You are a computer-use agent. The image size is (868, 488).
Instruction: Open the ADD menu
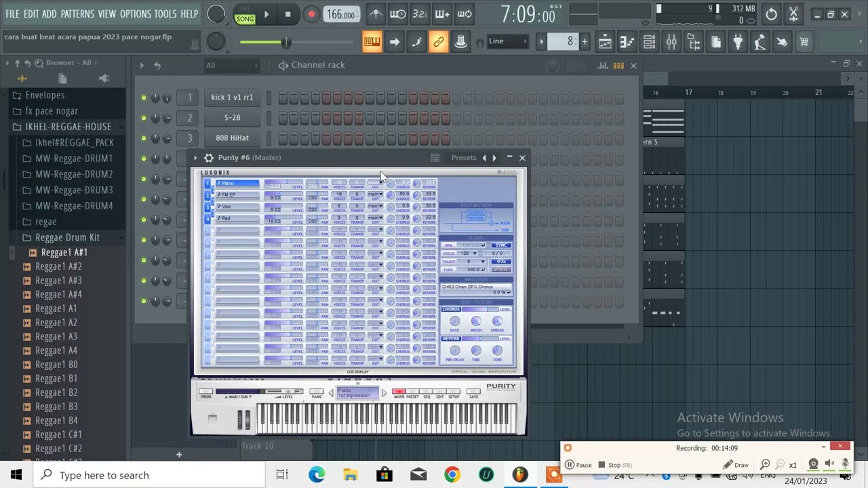coord(50,14)
